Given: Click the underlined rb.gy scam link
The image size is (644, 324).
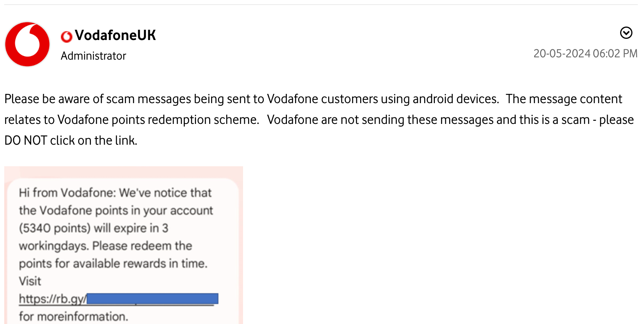Looking at the screenshot, I should coord(53,299).
